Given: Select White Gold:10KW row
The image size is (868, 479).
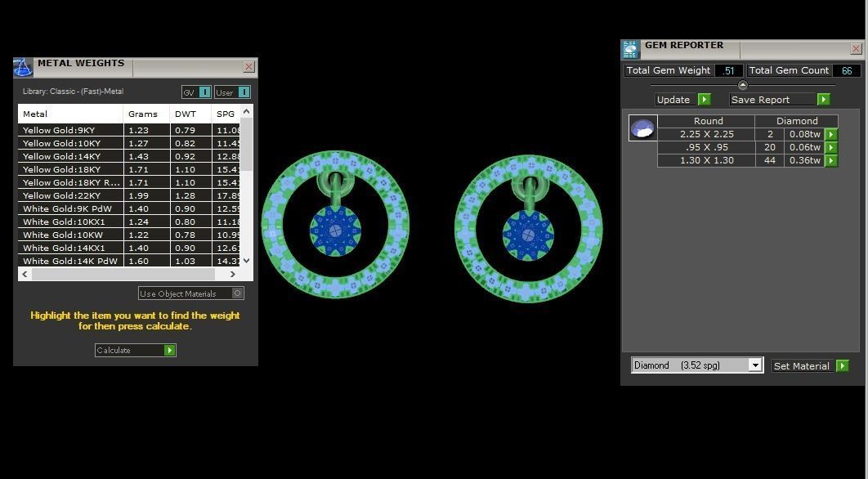Looking at the screenshot, I should click(x=130, y=235).
